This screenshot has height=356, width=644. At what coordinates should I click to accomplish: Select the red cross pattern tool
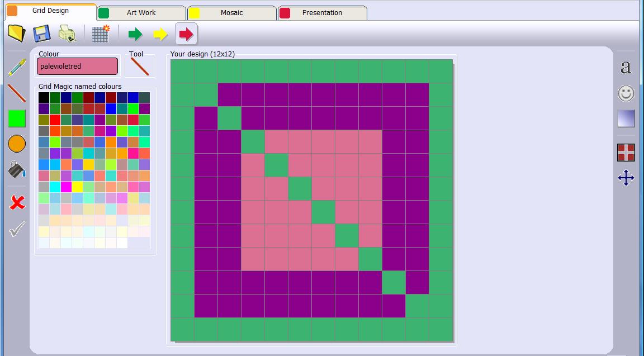coord(626,152)
